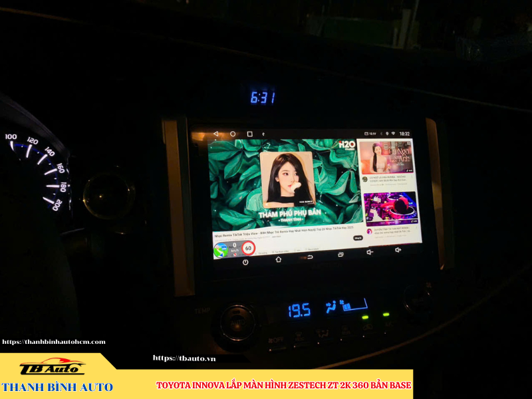Open the 'Cứ Ngỡ Là Anh' suggested video thumbnail

(x=386, y=158)
